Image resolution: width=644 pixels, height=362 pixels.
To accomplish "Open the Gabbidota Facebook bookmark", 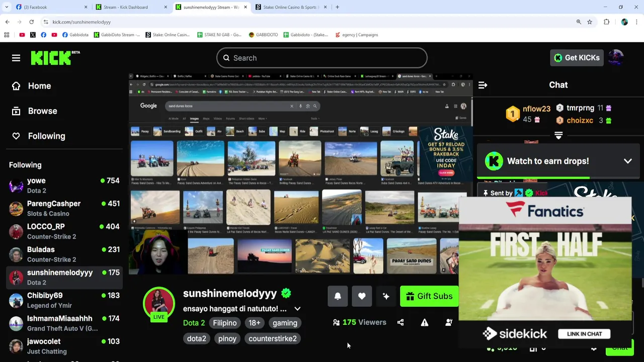I will point(75,35).
